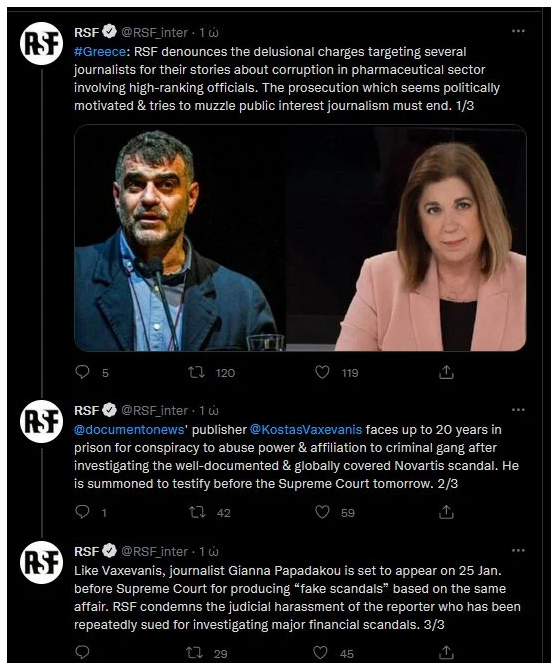Open the @KostasVaxevanis mention link
The image size is (557, 671).
pyautogui.click(x=305, y=430)
